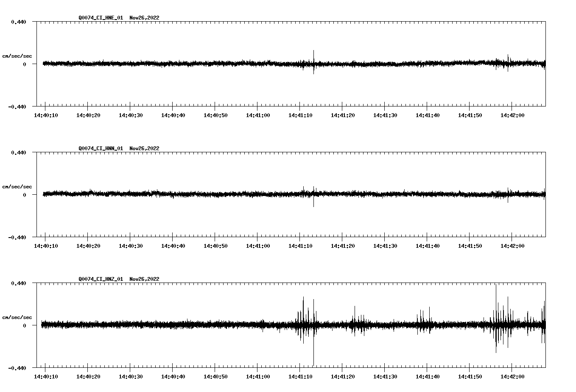Click the 14:41:30 time label under HNE plot
Image resolution: width=576 pixels, height=392 pixels.
pos(385,115)
